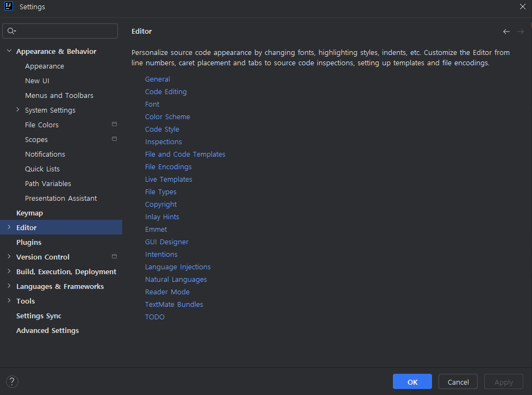532x395 pixels.
Task: Open the Live Templates link
Action: [x=168, y=179]
